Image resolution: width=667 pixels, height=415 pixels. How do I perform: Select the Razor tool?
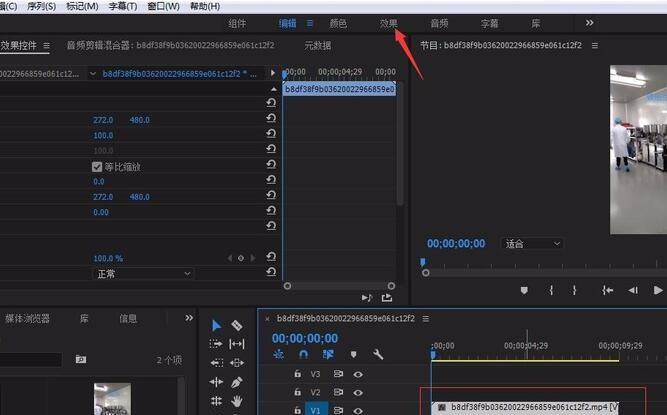point(237,326)
